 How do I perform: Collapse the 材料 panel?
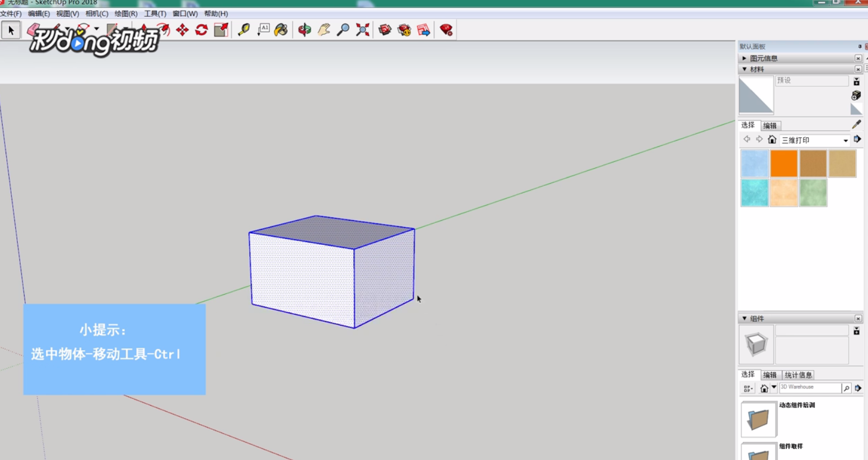745,69
